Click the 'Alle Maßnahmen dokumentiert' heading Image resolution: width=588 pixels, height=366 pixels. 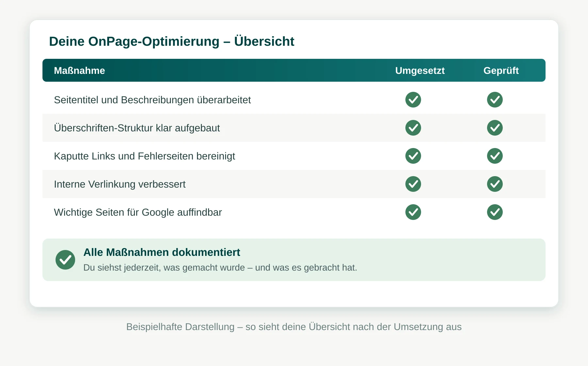pyautogui.click(x=162, y=252)
